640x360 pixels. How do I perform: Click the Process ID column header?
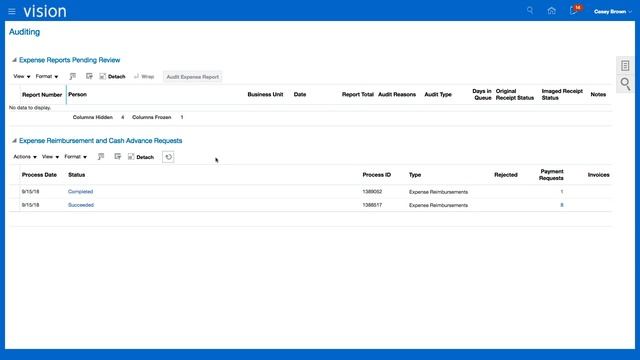(x=376, y=175)
